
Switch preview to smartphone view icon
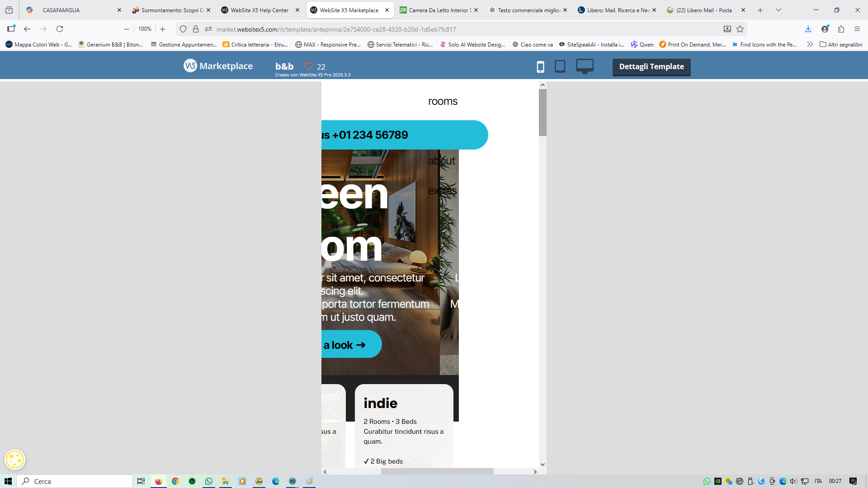click(540, 67)
